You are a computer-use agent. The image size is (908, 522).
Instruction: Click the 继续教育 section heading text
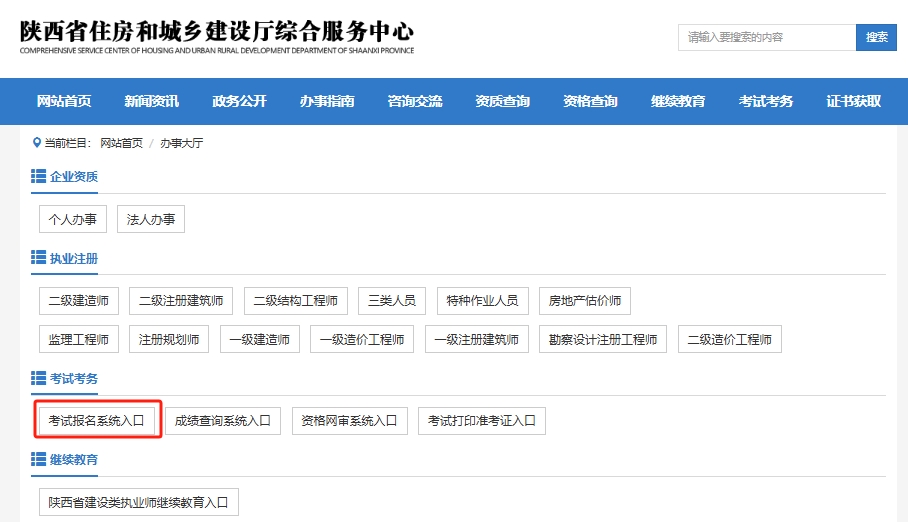click(x=74, y=460)
